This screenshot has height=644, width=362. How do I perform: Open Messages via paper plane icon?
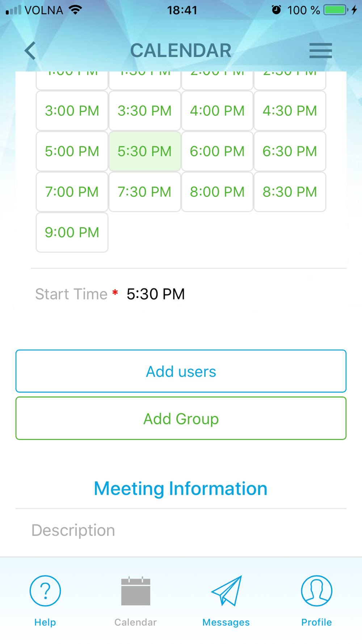[x=227, y=591]
